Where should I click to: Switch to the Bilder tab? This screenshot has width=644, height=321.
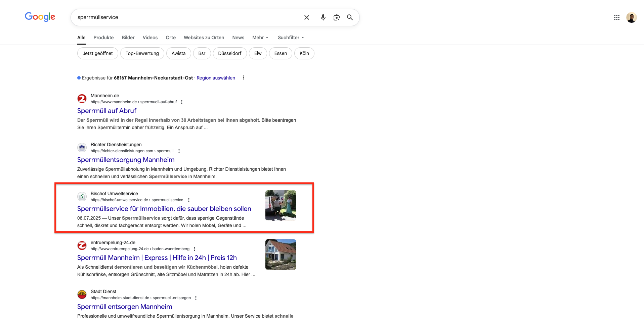tap(128, 38)
